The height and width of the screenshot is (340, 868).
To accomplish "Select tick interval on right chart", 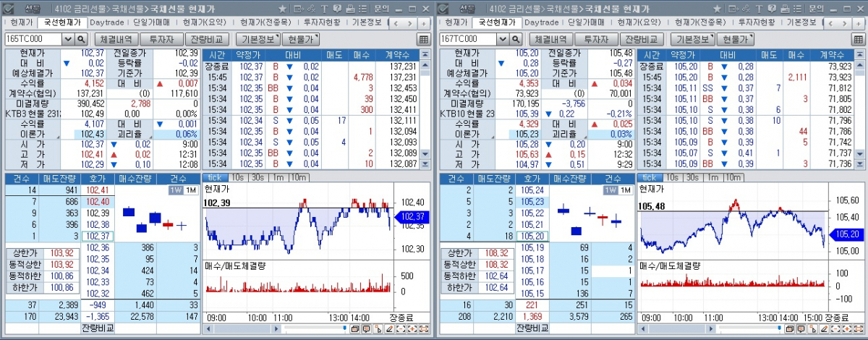I will (x=649, y=177).
